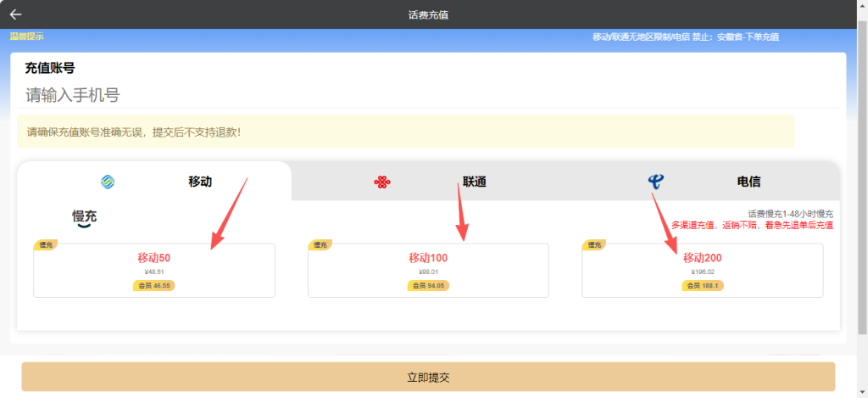The image size is (868, 398).
Task: Go back with the left arrow icon
Action: [x=15, y=15]
